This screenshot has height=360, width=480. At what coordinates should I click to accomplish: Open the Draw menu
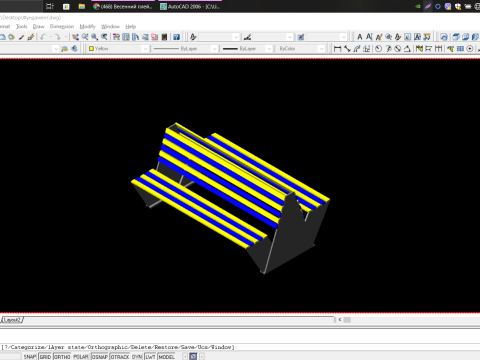point(38,26)
